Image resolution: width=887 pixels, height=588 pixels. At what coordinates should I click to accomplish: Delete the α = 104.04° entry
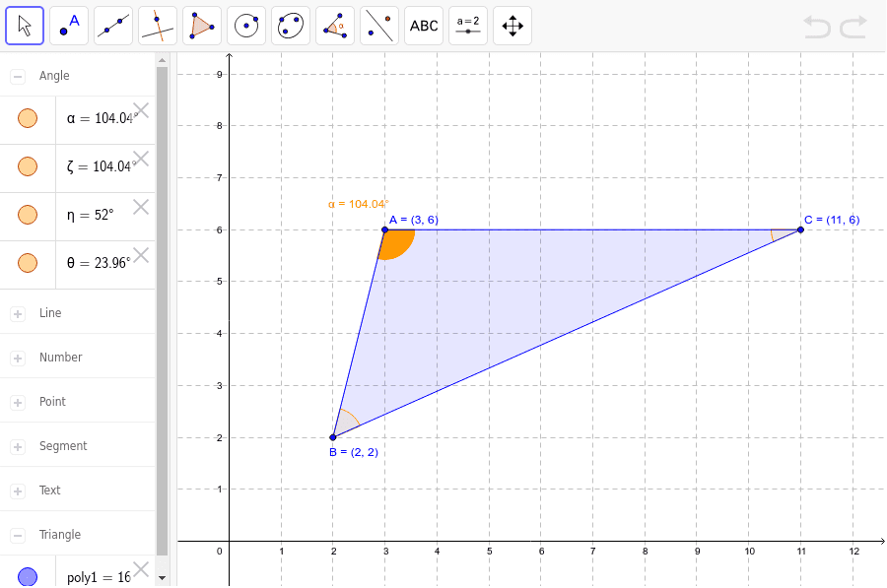point(141,110)
